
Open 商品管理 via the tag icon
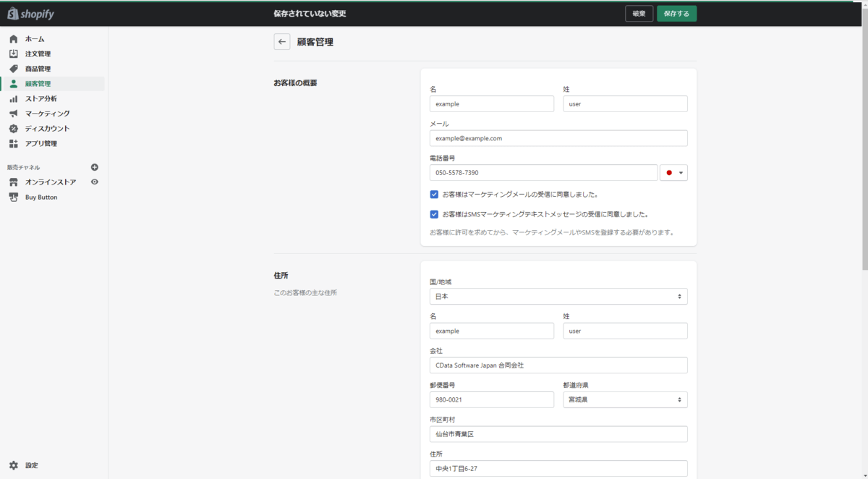14,69
